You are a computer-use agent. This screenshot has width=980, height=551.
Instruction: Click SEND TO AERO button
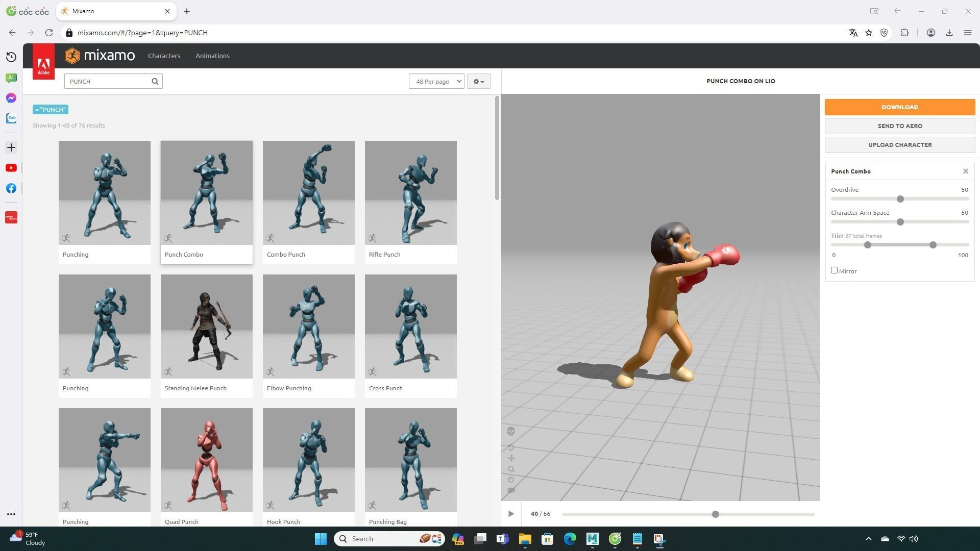click(900, 126)
